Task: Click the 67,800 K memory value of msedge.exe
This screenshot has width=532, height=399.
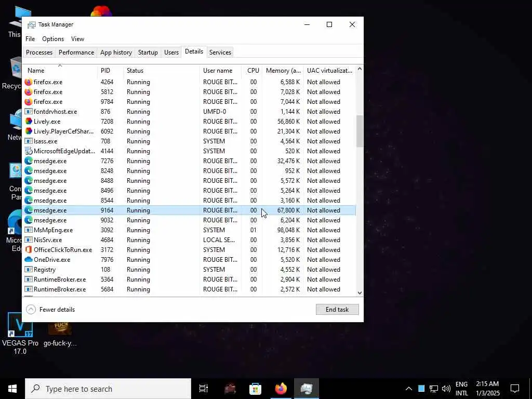Action: 288,210
